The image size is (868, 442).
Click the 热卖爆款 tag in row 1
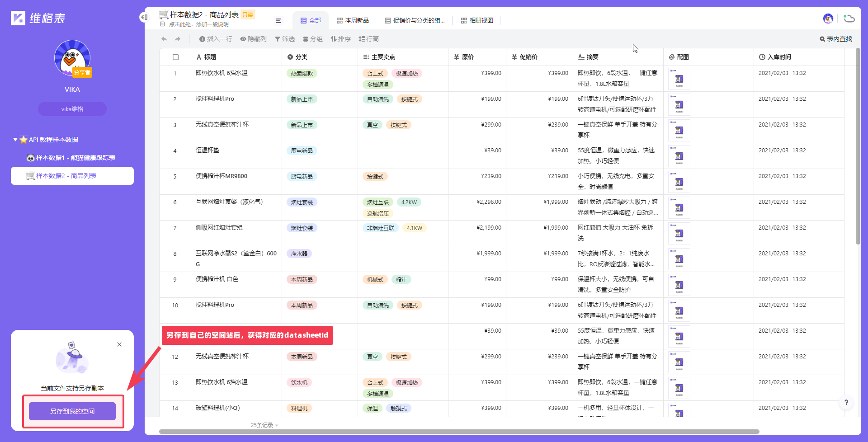pos(302,73)
